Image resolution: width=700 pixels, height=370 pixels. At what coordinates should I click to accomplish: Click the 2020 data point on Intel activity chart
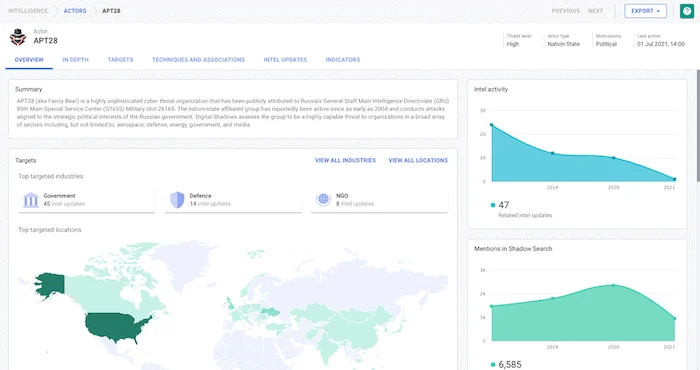[x=613, y=158]
